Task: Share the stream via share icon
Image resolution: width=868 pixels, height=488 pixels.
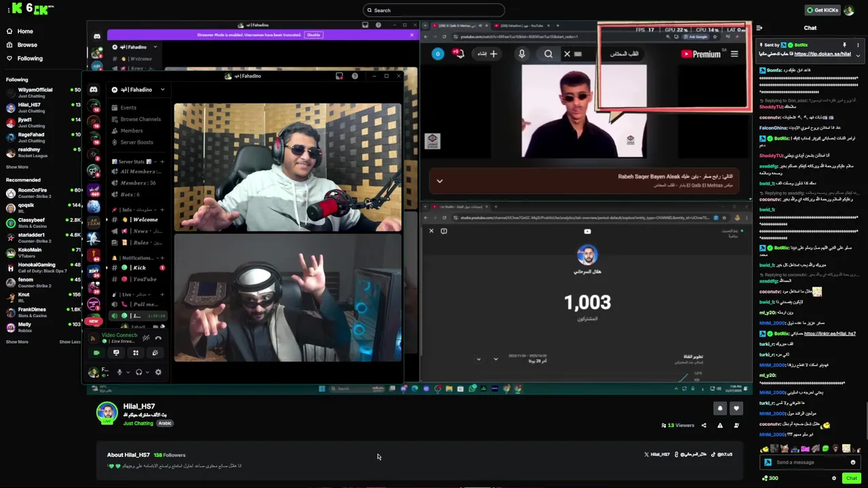Action: point(703,426)
